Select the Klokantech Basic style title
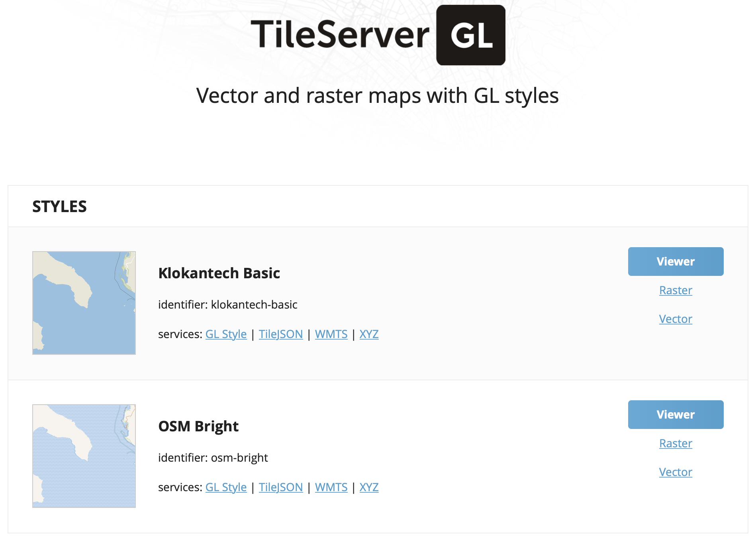756x539 pixels. pos(219,273)
